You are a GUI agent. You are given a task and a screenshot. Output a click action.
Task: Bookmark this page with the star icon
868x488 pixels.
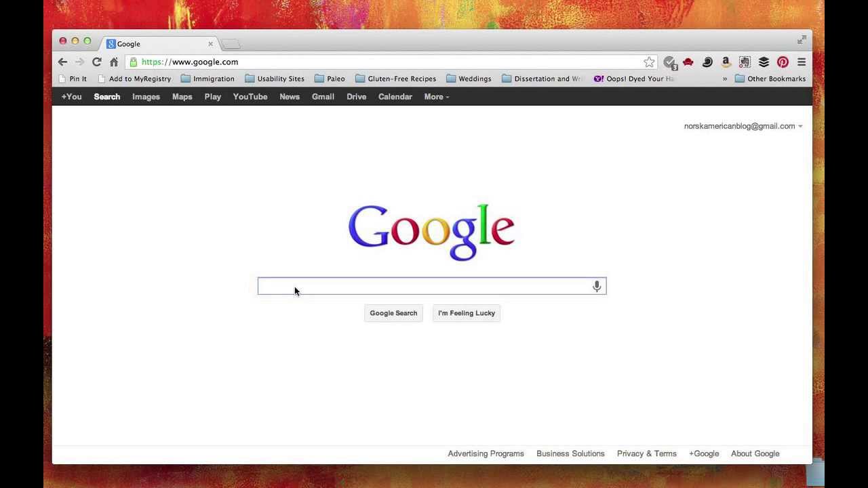pyautogui.click(x=649, y=62)
